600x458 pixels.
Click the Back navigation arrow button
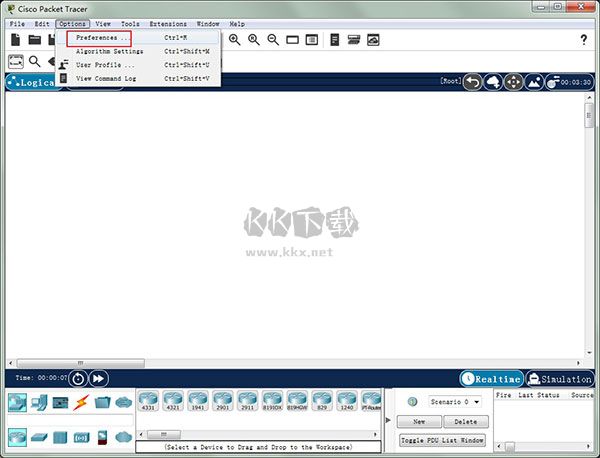[473, 82]
